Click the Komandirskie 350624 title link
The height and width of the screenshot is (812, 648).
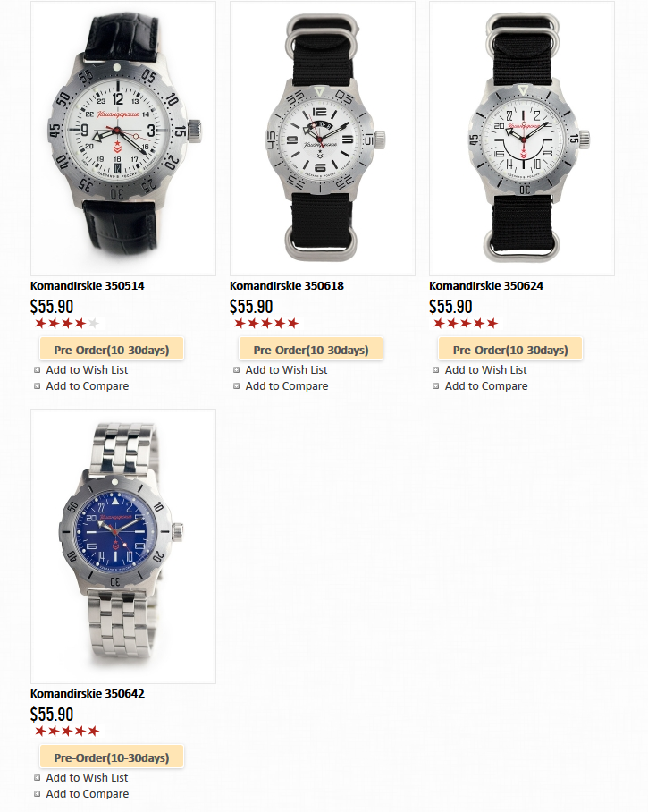click(x=486, y=286)
